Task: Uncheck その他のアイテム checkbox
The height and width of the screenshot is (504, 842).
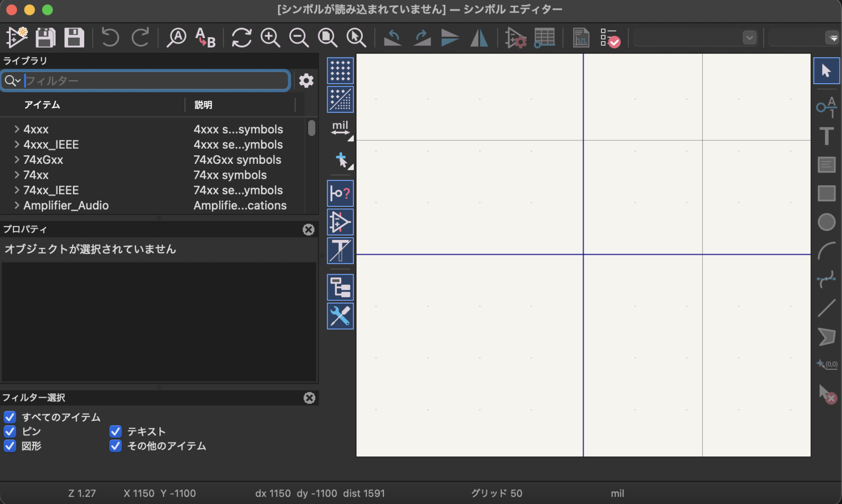Action: coord(116,446)
